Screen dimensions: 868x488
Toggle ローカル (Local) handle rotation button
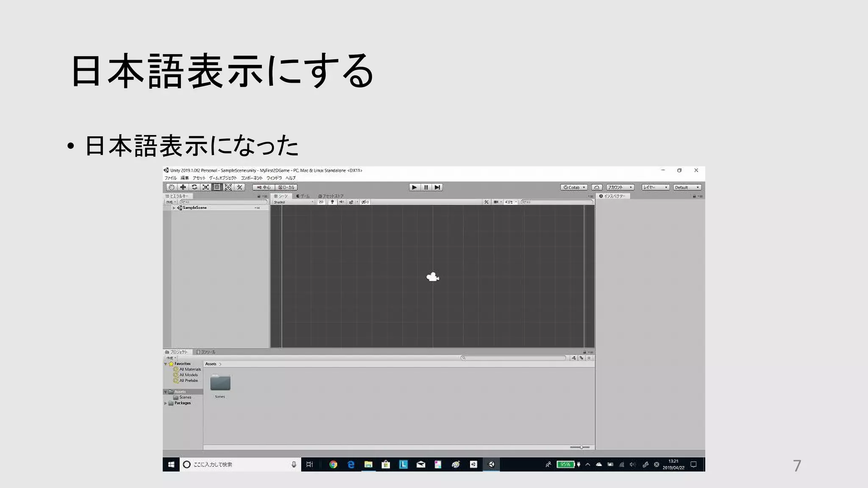[x=287, y=187]
